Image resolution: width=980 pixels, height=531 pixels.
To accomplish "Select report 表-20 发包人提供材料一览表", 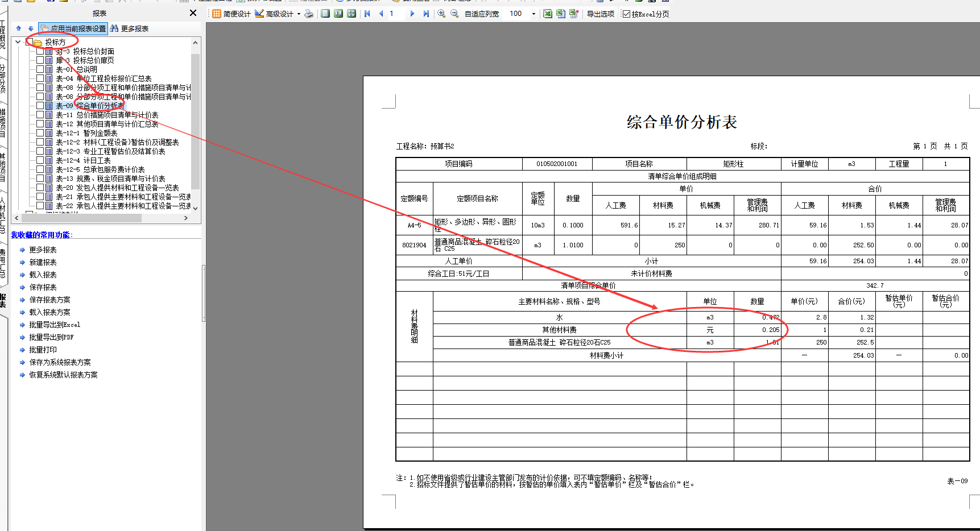I will pos(117,188).
